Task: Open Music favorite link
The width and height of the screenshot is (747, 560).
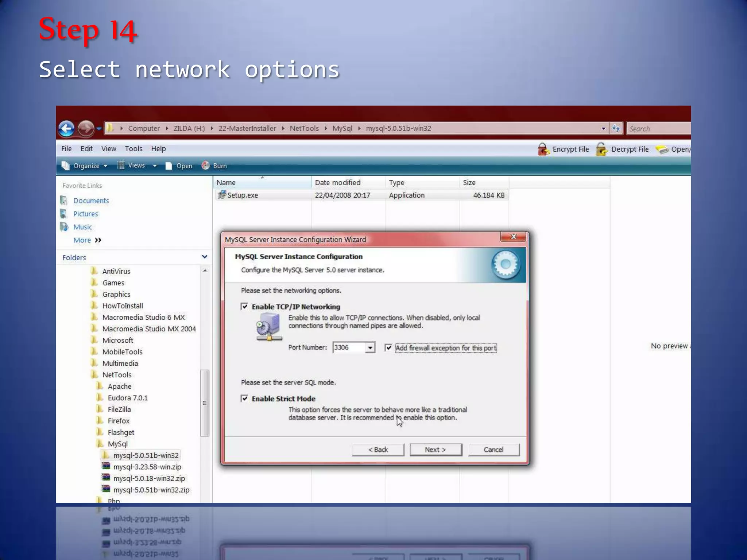Action: (82, 227)
